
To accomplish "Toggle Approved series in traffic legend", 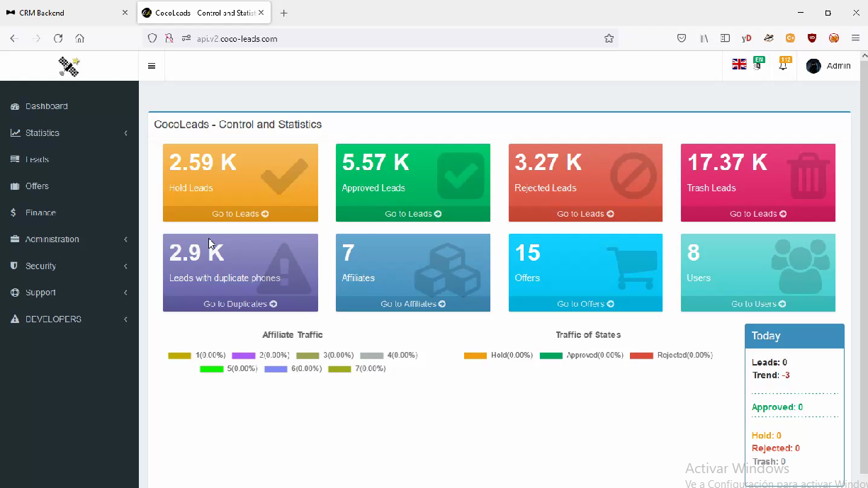I will pyautogui.click(x=551, y=356).
